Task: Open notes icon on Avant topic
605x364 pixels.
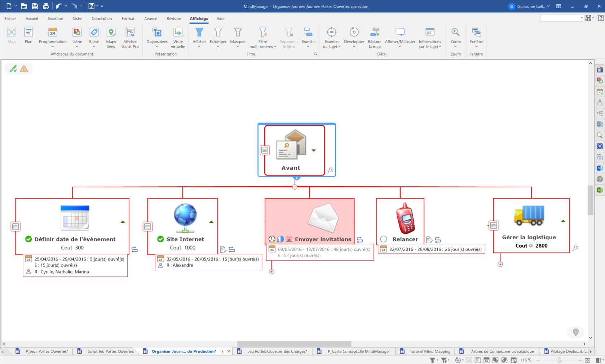Action: tap(265, 150)
